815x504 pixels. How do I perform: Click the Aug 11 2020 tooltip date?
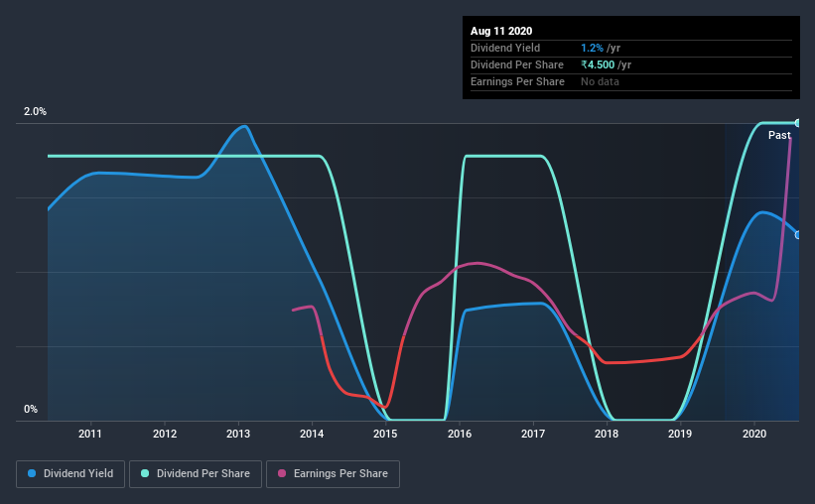[x=501, y=31]
